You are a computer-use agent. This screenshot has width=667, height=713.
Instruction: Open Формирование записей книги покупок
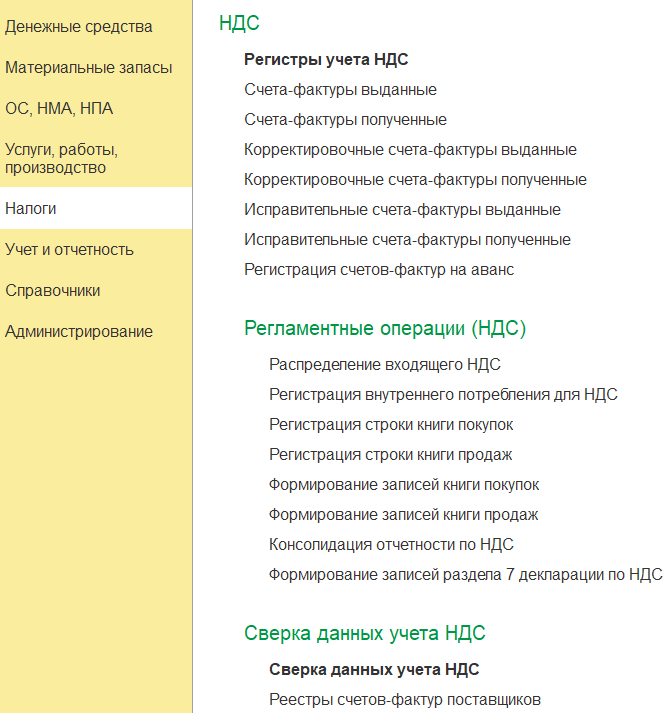[404, 485]
